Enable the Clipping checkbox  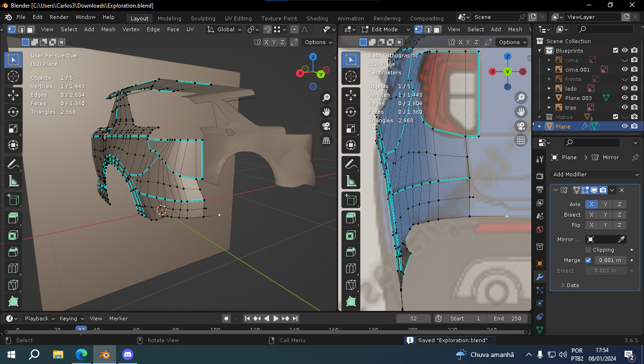point(588,250)
